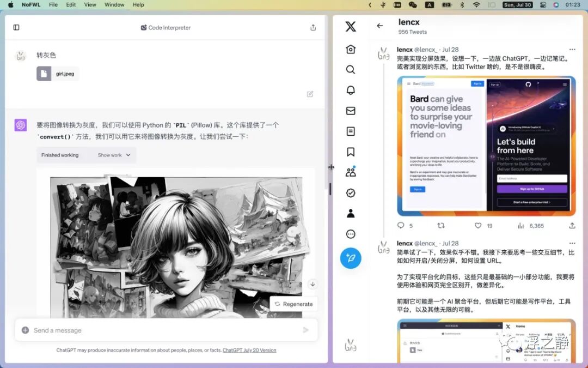The image size is (588, 368).
Task: Click the scroll-to-bottom arrow in ChatGPT
Action: point(313,284)
